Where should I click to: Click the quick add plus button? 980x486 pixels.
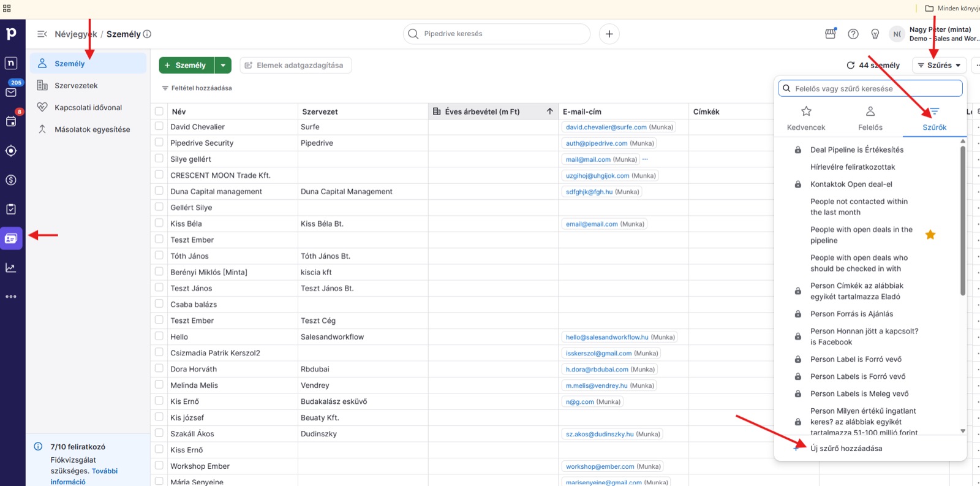point(609,34)
